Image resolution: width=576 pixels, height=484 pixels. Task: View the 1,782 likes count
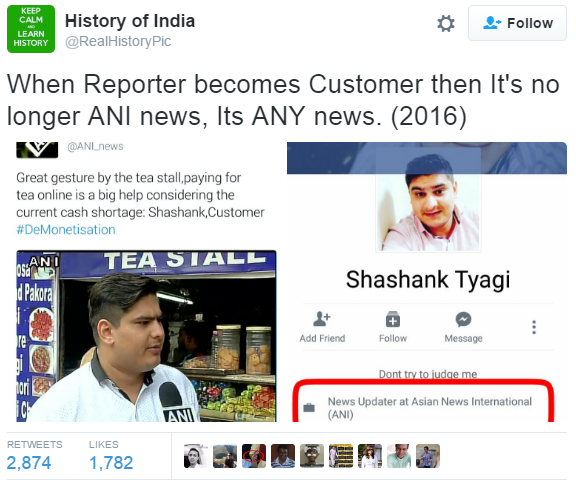tap(111, 463)
